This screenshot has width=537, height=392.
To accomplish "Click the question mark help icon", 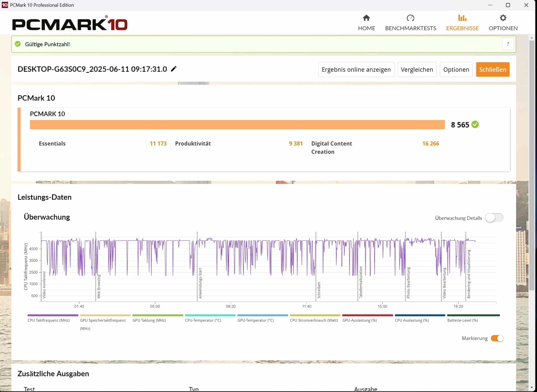I will pos(508,44).
